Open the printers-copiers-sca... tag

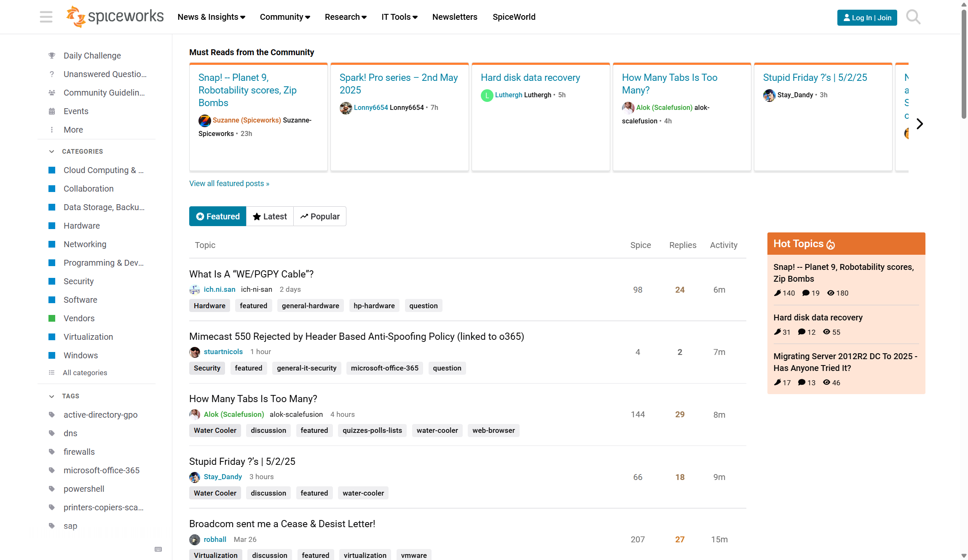(104, 507)
